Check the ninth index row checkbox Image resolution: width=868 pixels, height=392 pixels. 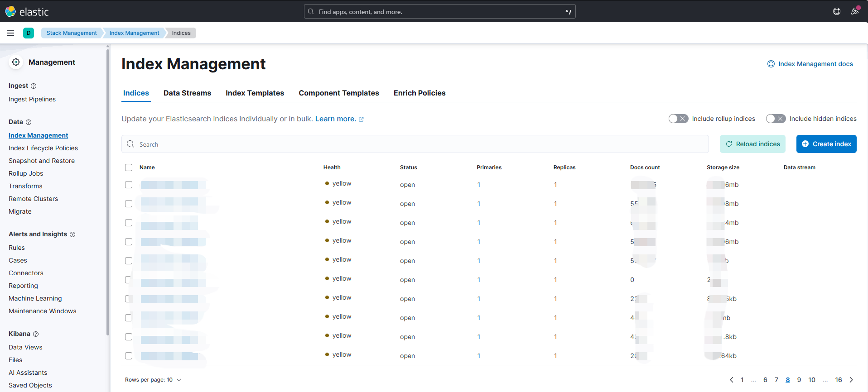[129, 337]
